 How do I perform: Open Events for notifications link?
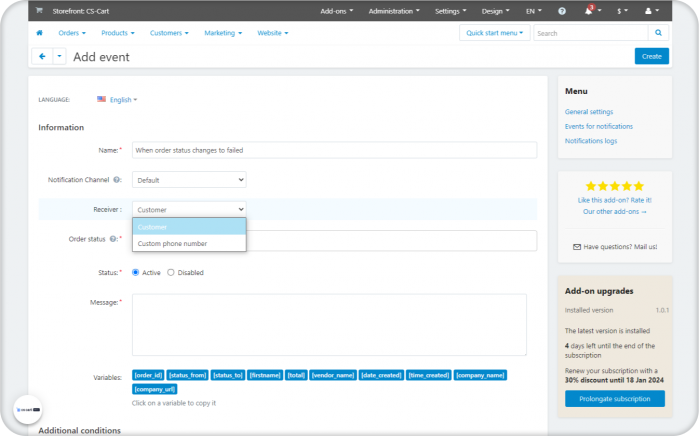(599, 126)
